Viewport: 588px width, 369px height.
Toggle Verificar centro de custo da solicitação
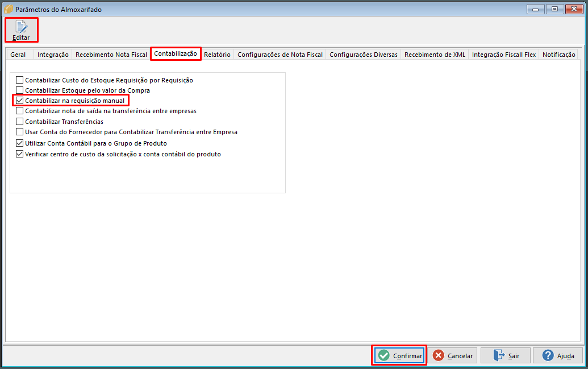click(19, 154)
